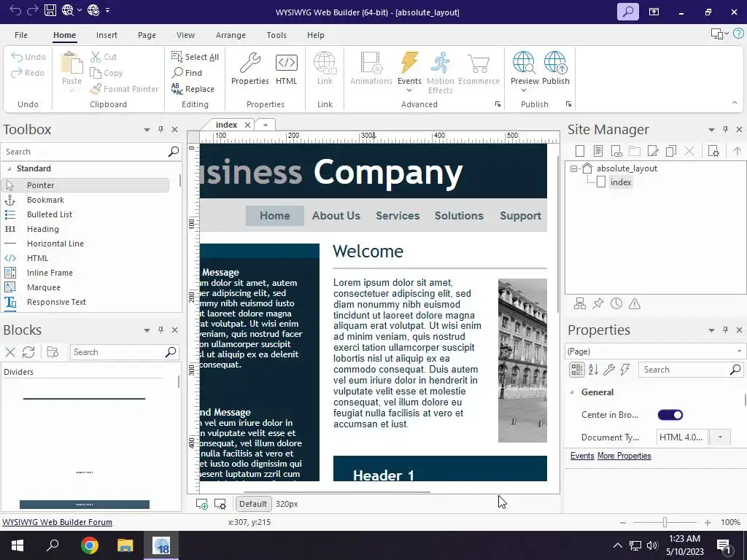Screen dimensions: 747x560
Task: Click the Home navigation button on canvas
Action: pos(275,216)
